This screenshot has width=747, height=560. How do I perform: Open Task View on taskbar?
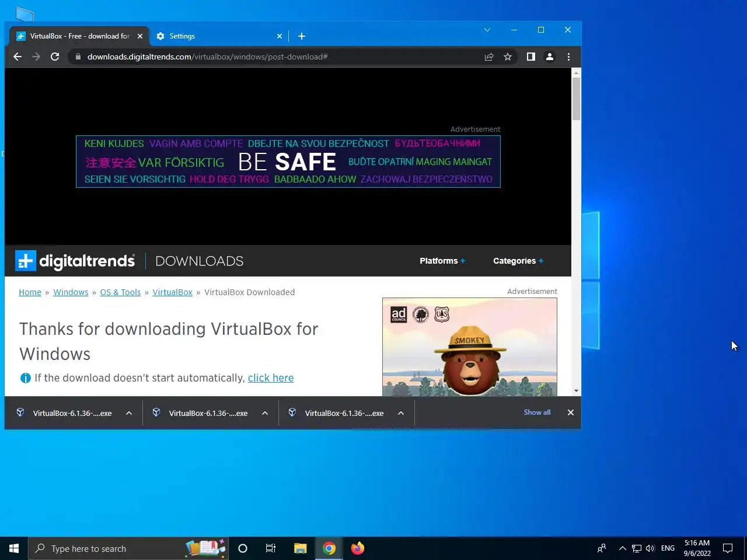271,548
